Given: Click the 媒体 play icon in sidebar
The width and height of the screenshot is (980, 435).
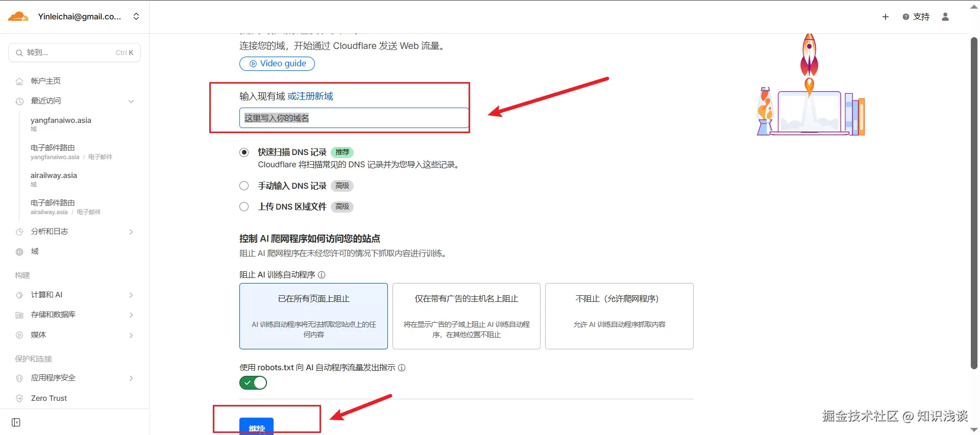Looking at the screenshot, I should coord(19,335).
